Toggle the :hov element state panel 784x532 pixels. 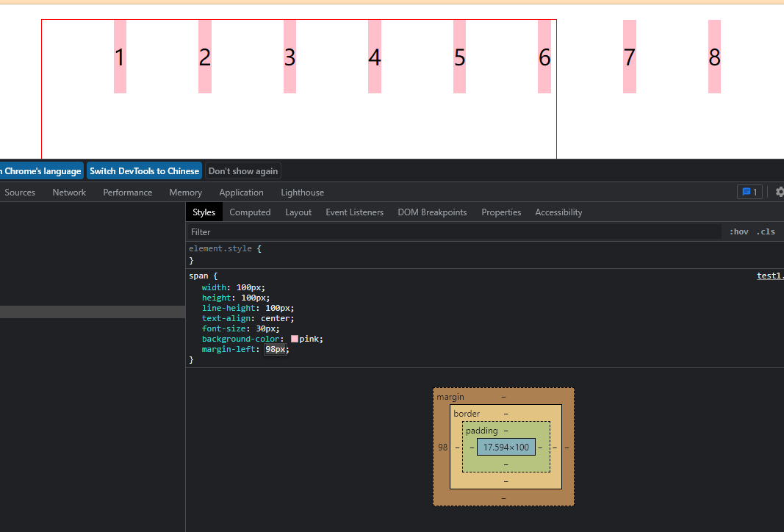click(x=738, y=231)
